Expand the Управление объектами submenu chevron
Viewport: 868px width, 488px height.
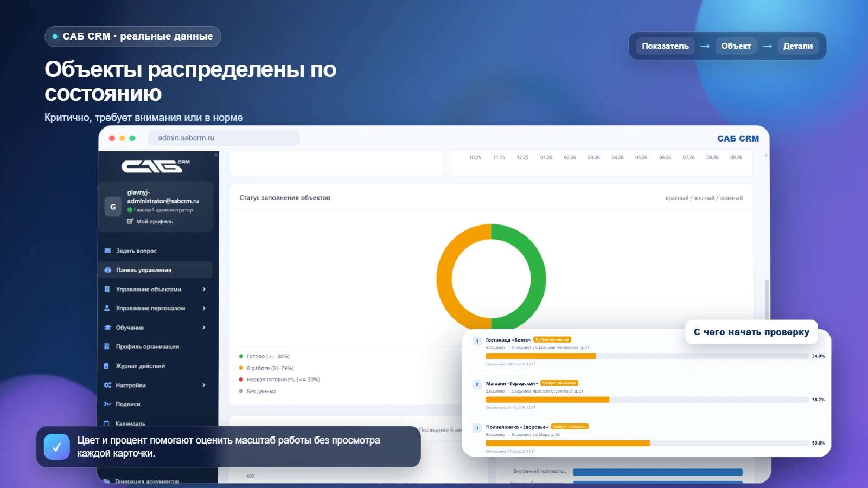204,289
